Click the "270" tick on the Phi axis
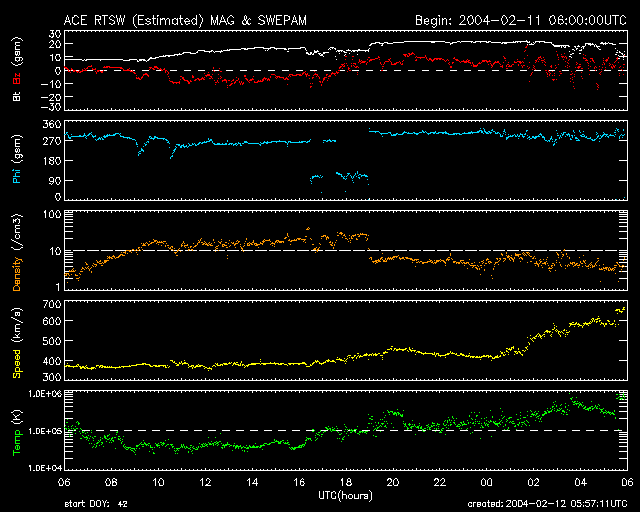The image size is (640, 512). pyautogui.click(x=52, y=141)
